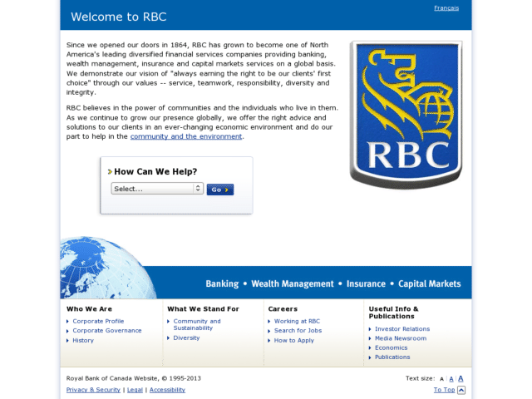Open the History link
Viewport: 532px width, 399px height.
[83, 340]
